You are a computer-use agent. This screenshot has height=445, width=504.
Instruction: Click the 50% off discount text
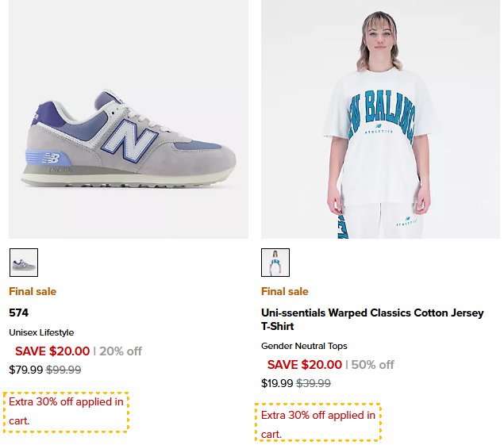pos(372,365)
